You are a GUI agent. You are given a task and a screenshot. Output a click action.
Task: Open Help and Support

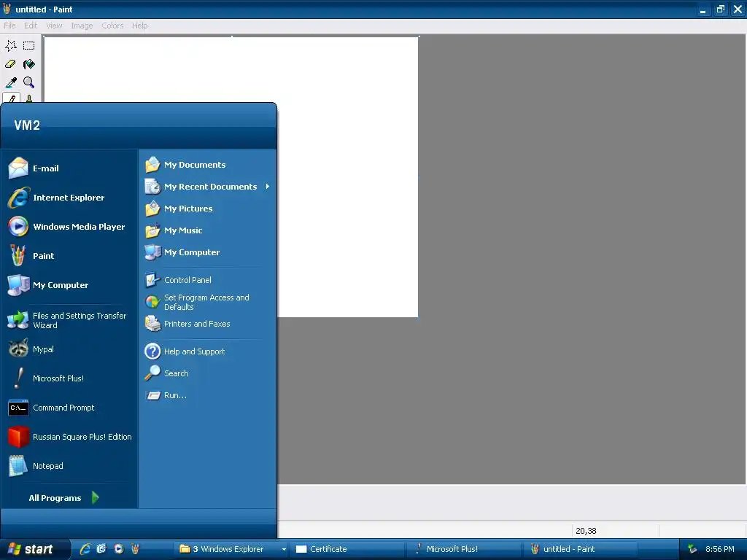[x=208, y=351]
